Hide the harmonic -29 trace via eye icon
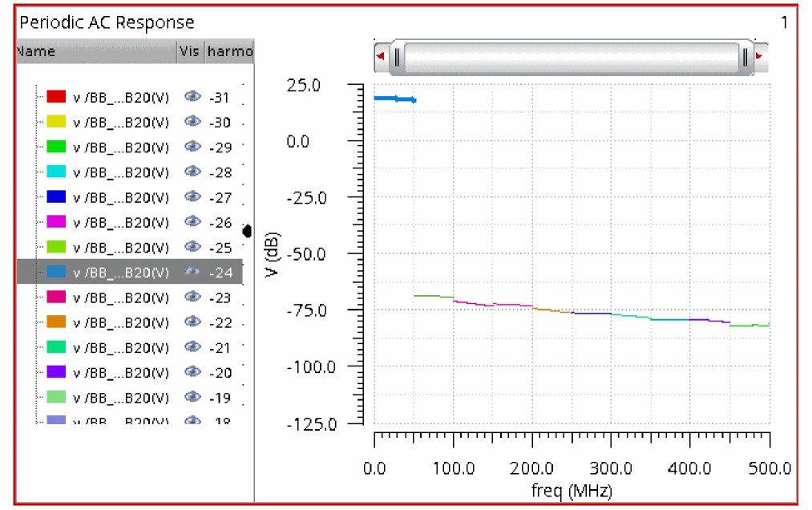Image resolution: width=812 pixels, height=510 pixels. (192, 147)
